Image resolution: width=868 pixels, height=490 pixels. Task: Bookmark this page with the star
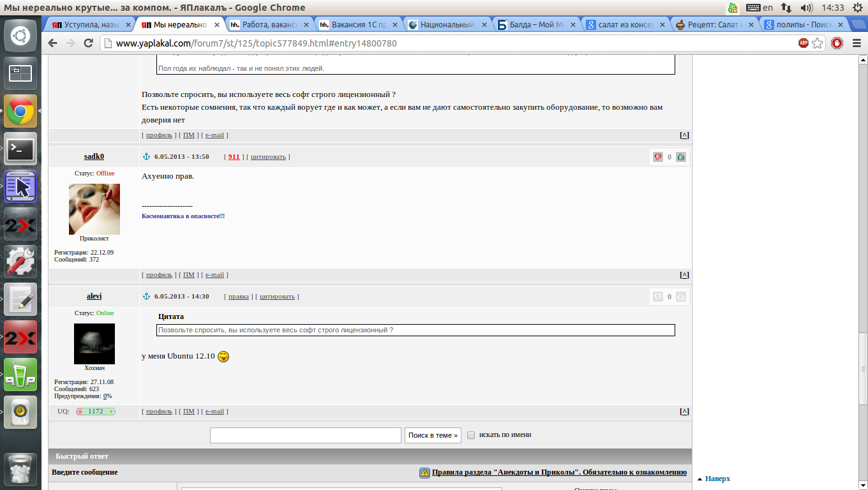818,43
